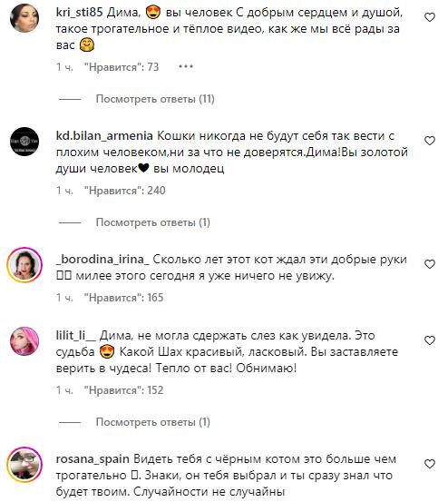Viewport: 448px width, 502px height.
Task: View rosana_spain's story avatar
Action: pos(24,465)
